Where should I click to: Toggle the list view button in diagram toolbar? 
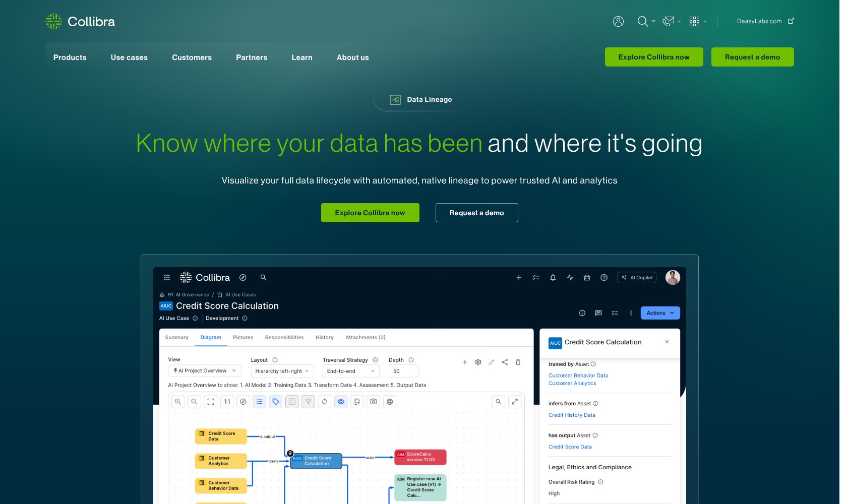pos(259,402)
